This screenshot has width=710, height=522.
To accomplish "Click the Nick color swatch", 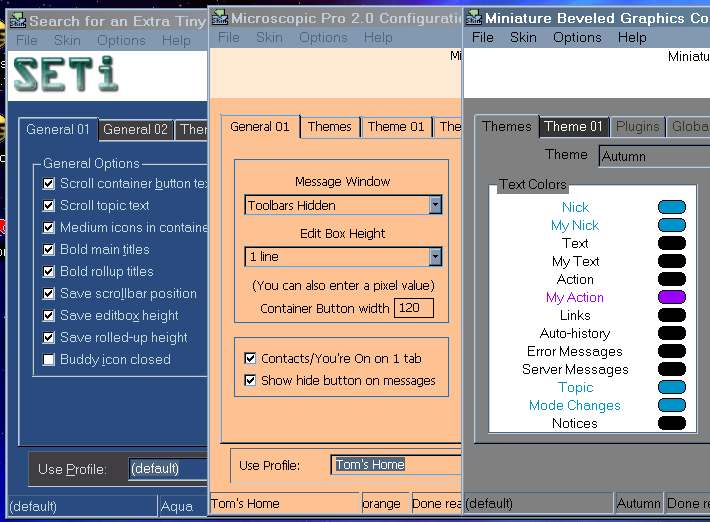I will (672, 207).
